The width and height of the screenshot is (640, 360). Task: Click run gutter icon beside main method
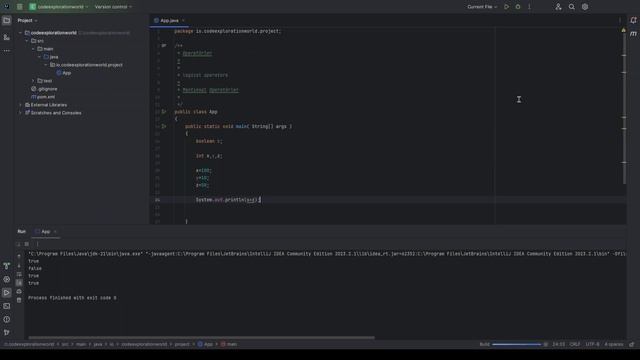tap(164, 127)
